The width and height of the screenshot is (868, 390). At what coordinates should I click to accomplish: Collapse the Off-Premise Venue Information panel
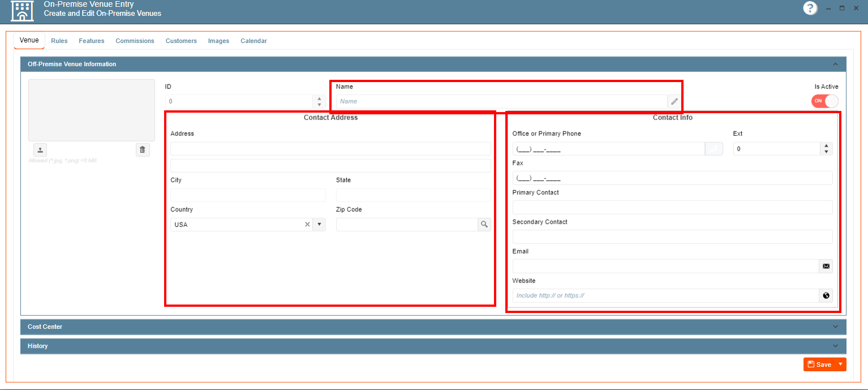click(835, 65)
